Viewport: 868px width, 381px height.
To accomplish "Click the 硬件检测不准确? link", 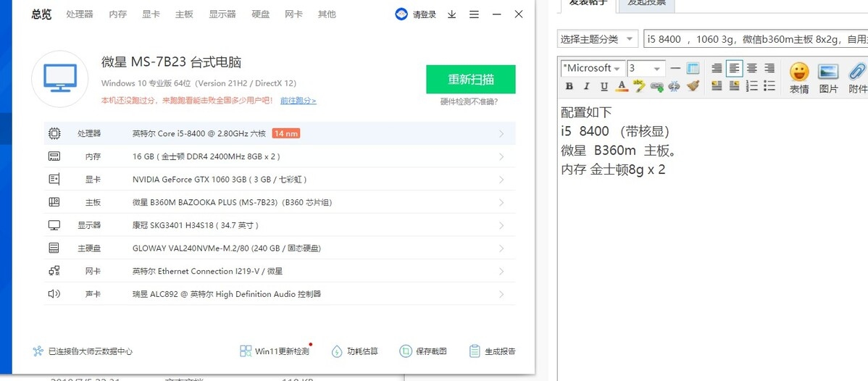I will coord(469,101).
